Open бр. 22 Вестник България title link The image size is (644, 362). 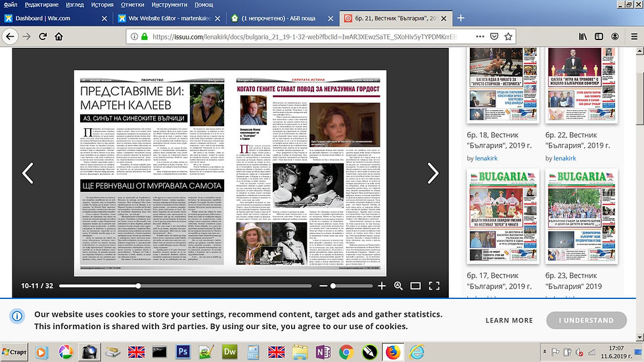pyautogui.click(x=578, y=140)
